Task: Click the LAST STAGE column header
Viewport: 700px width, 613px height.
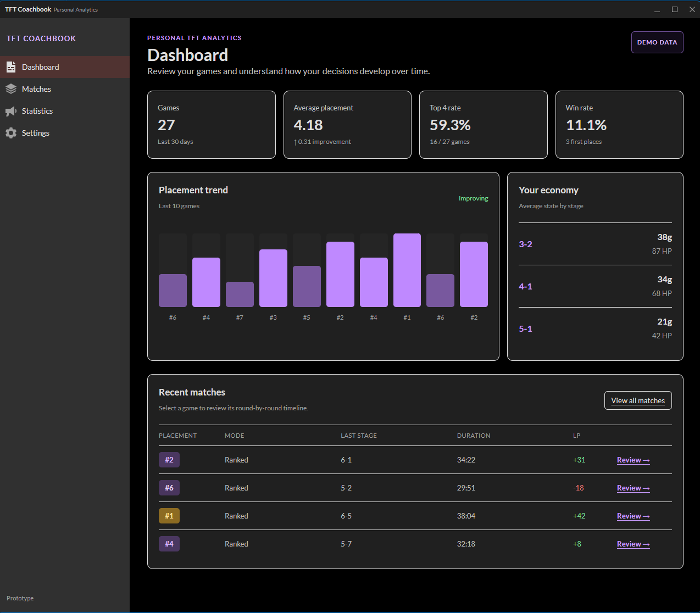Action: click(x=359, y=436)
